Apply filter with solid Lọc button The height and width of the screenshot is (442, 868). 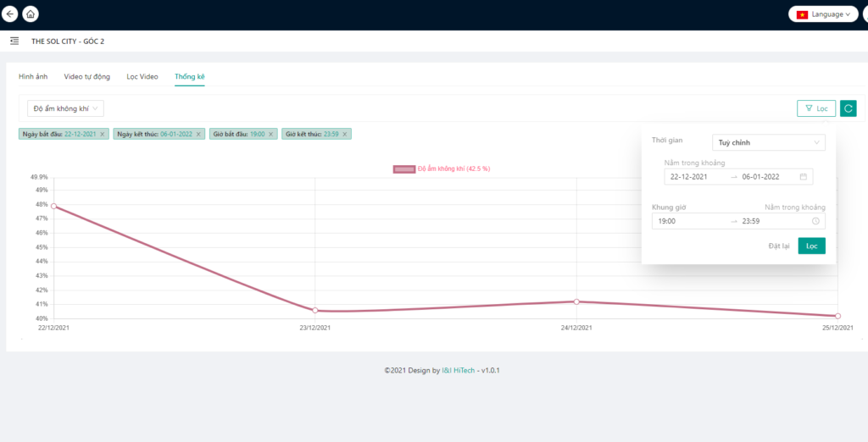(811, 246)
